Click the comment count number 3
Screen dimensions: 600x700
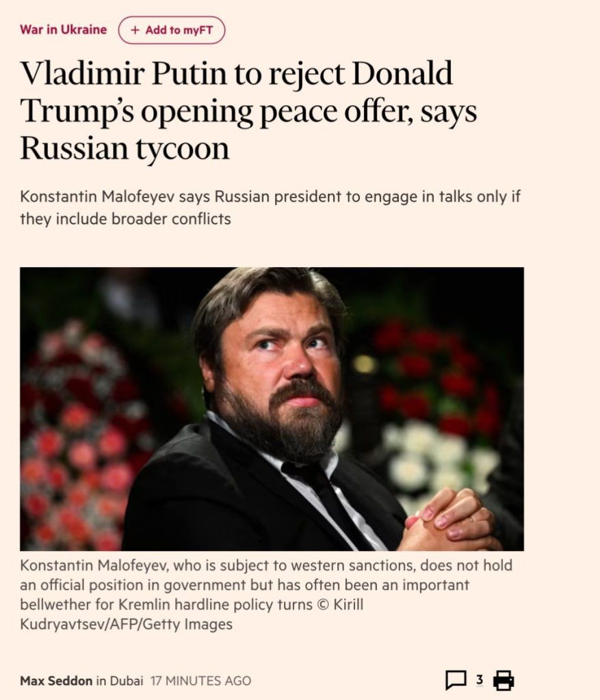point(480,679)
